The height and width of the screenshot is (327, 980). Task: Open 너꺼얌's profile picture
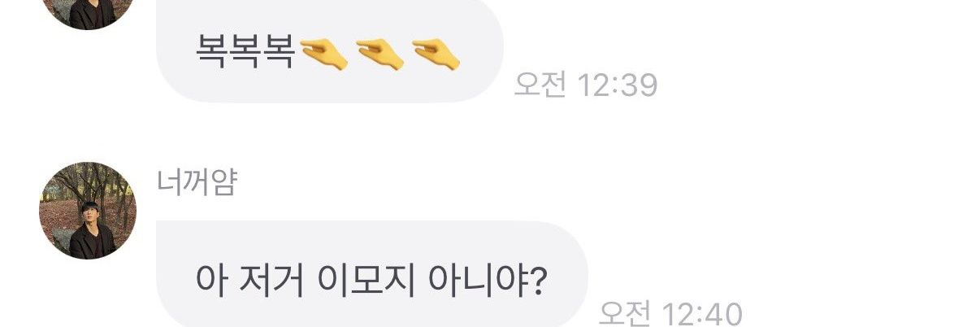click(x=88, y=211)
